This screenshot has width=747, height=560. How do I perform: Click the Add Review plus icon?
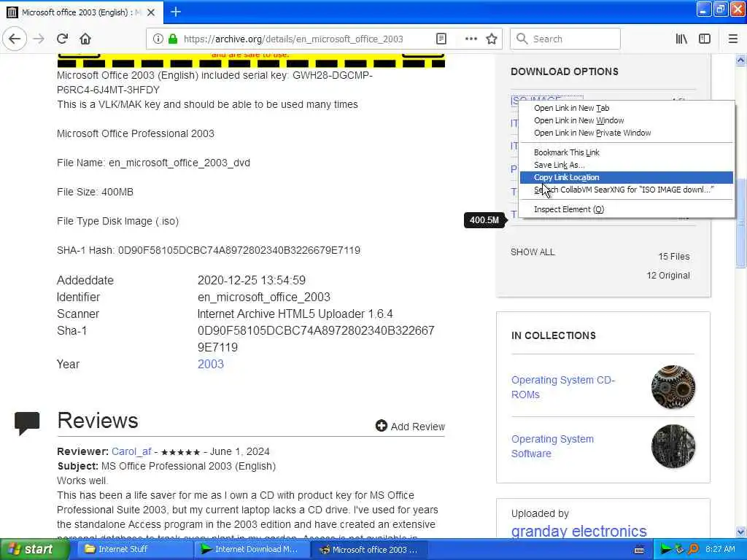(381, 426)
